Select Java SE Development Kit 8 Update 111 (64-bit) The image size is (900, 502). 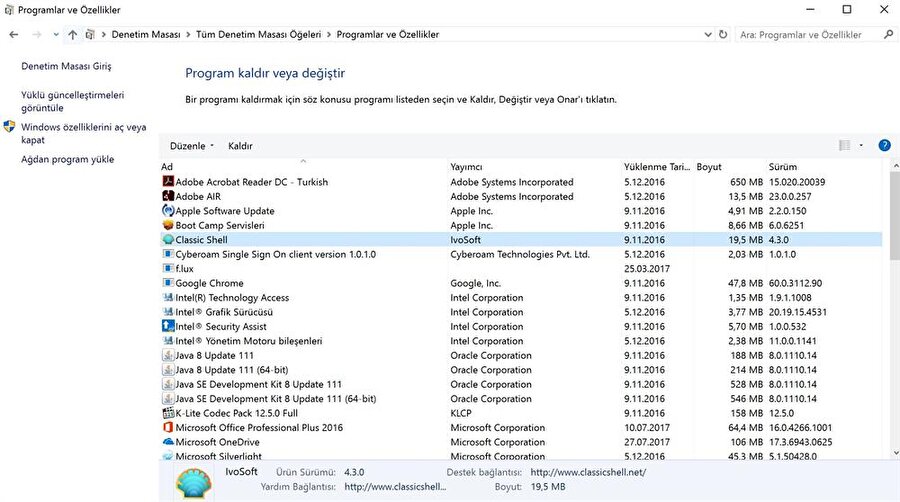coord(521,398)
